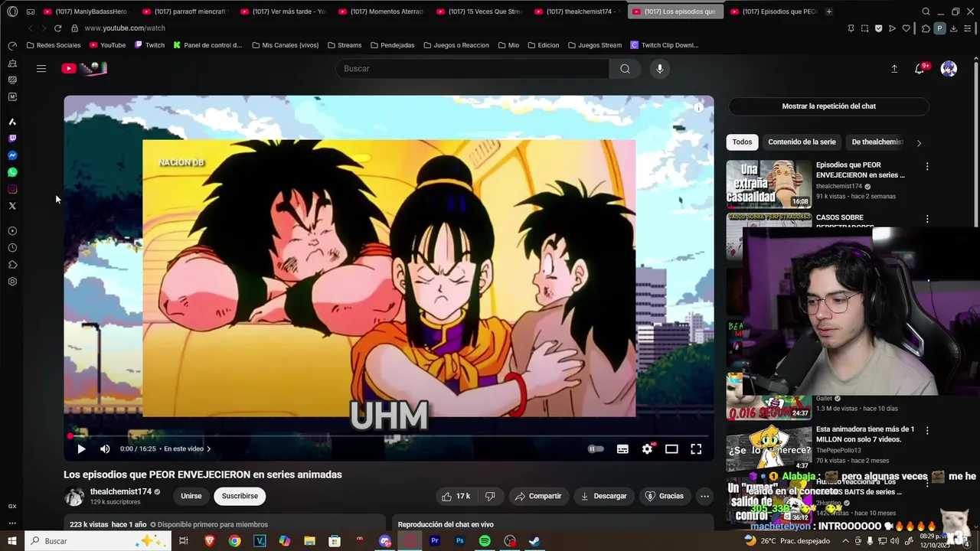Open Spotify from the Windows taskbar
Screen dimensions: 980x551
pos(485,541)
